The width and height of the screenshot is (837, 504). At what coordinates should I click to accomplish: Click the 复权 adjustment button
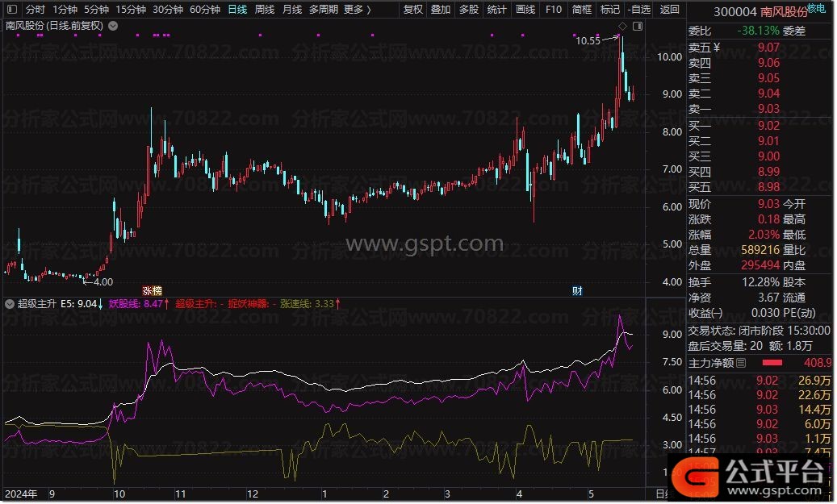(x=413, y=9)
